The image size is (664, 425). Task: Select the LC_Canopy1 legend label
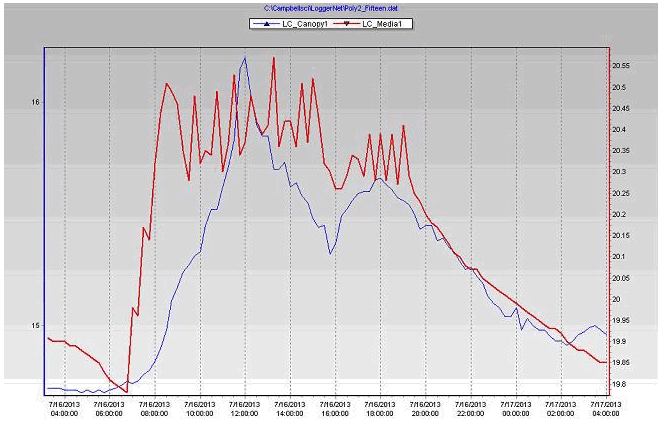(305, 24)
